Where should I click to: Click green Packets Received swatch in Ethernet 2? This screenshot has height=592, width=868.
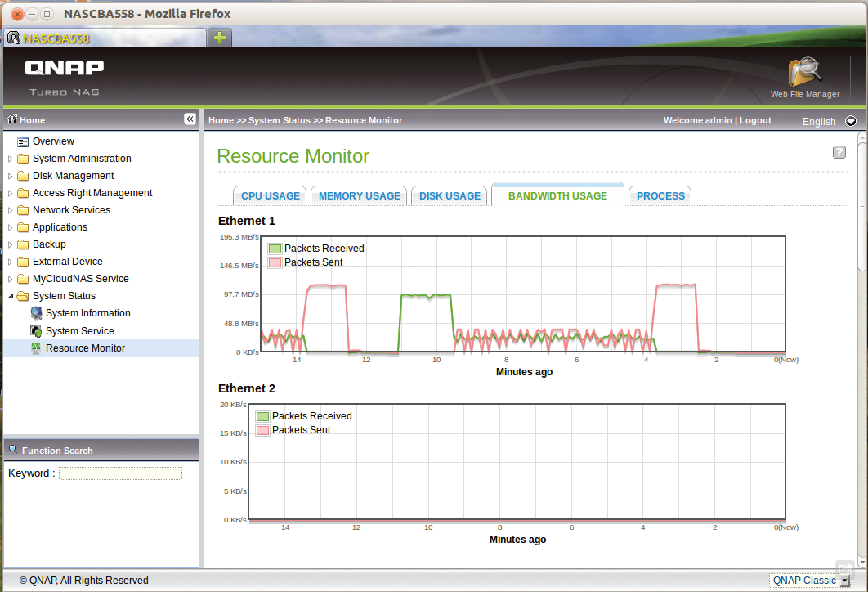(262, 416)
